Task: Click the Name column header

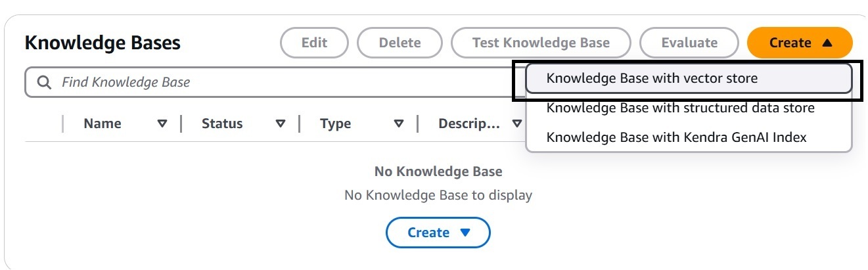Action: pos(102,124)
